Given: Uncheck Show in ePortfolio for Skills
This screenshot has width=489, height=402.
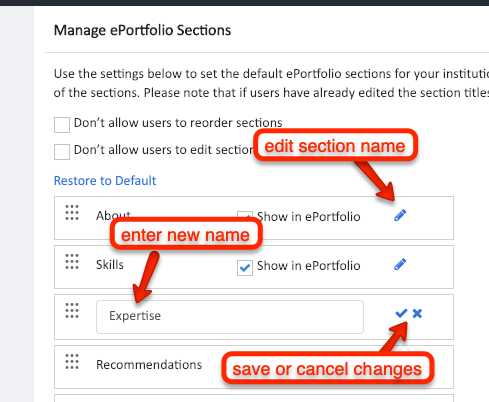Looking at the screenshot, I should point(245,268).
